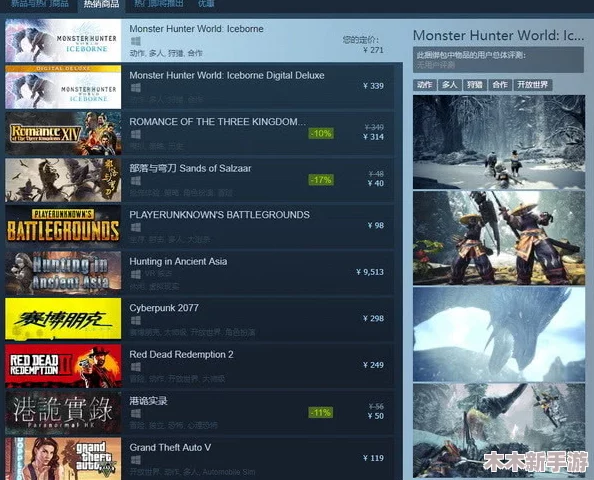The height and width of the screenshot is (480, 594).
Task: Click Windows icon in Cyberpunk 2077 row
Action: tap(136, 321)
